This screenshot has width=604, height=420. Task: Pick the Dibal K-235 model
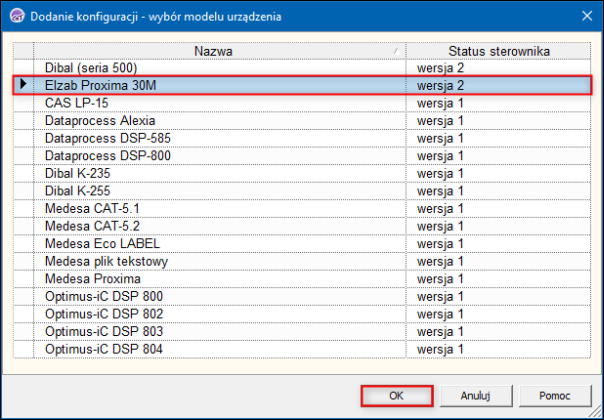[x=78, y=173]
